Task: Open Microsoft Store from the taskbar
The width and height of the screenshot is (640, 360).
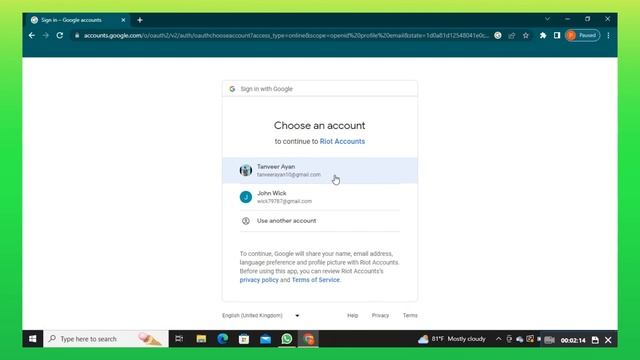Action: coord(244,339)
